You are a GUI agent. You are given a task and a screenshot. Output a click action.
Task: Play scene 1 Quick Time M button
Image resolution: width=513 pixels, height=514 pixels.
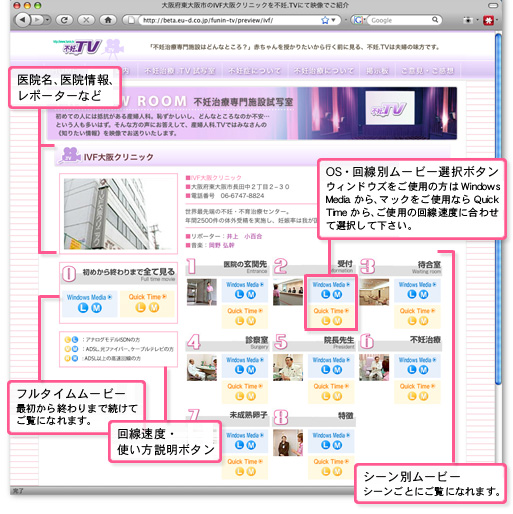[x=251, y=321]
